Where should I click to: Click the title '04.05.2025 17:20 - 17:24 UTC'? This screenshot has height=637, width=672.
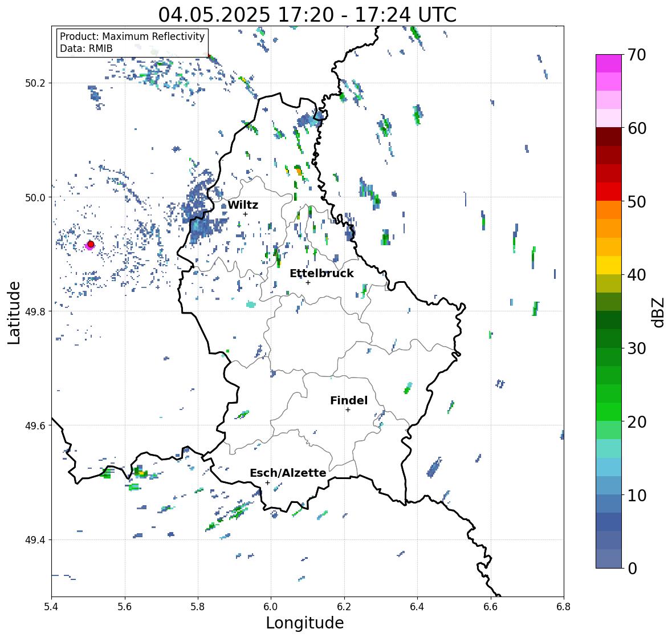click(307, 15)
